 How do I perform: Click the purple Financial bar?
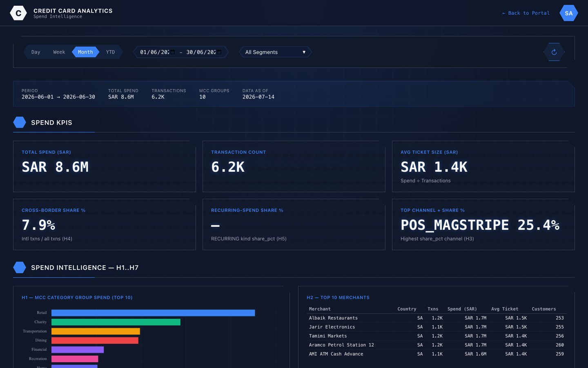pos(78,350)
